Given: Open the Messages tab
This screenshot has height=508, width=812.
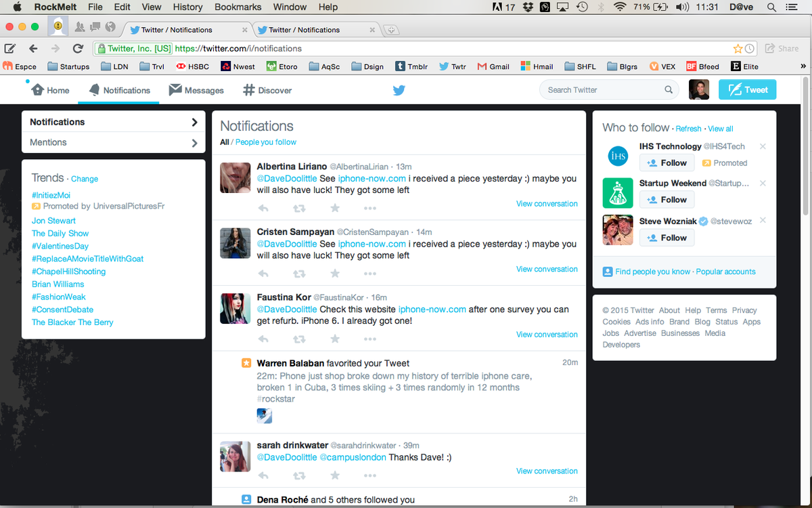Looking at the screenshot, I should (x=196, y=90).
